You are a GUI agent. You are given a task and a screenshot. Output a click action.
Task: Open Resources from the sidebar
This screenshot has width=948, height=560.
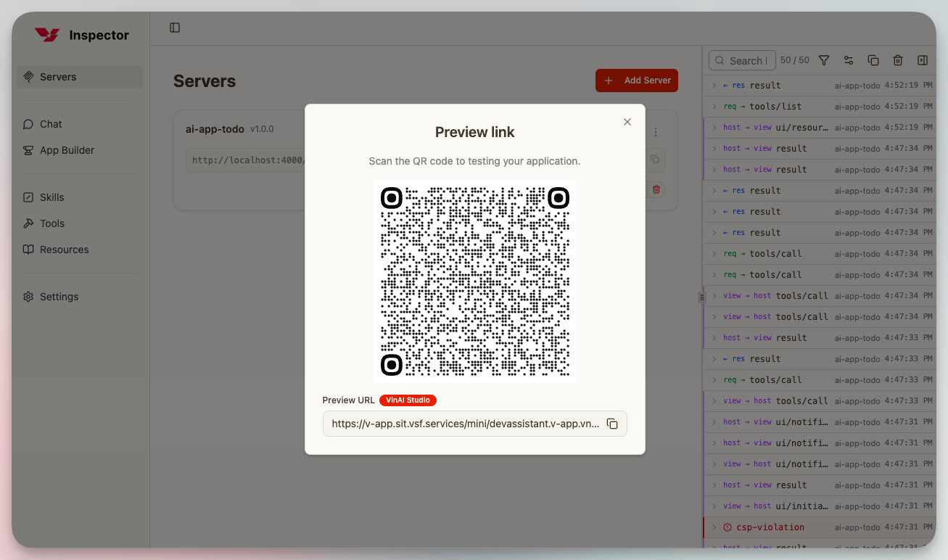pyautogui.click(x=80, y=250)
